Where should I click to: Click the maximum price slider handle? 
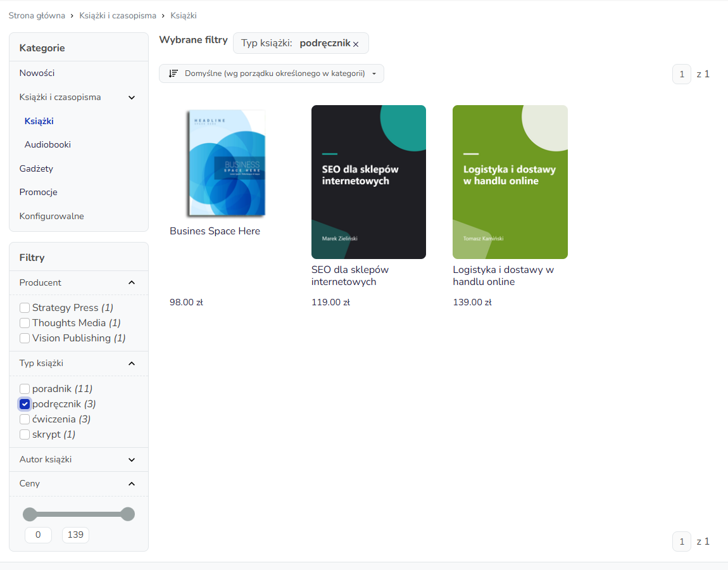pyautogui.click(x=127, y=514)
